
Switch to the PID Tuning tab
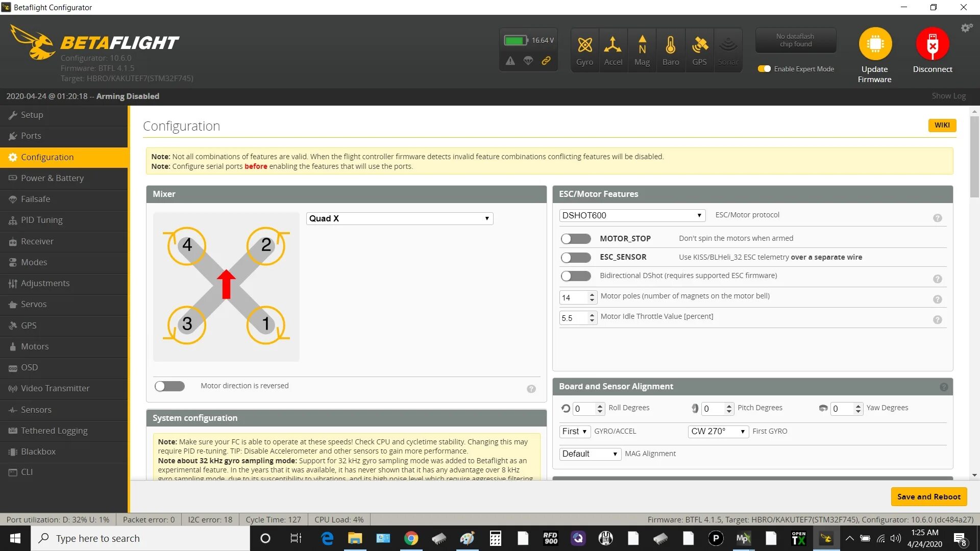click(x=41, y=220)
